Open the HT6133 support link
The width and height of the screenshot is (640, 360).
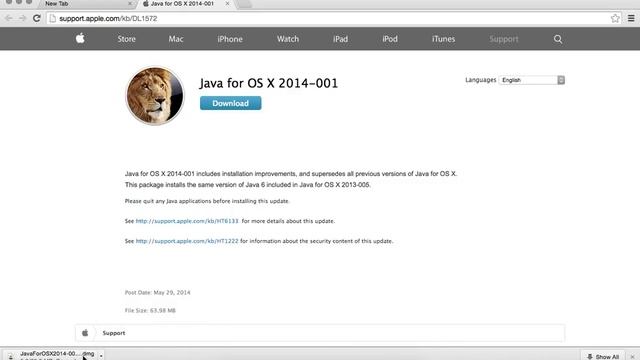pyautogui.click(x=187, y=221)
